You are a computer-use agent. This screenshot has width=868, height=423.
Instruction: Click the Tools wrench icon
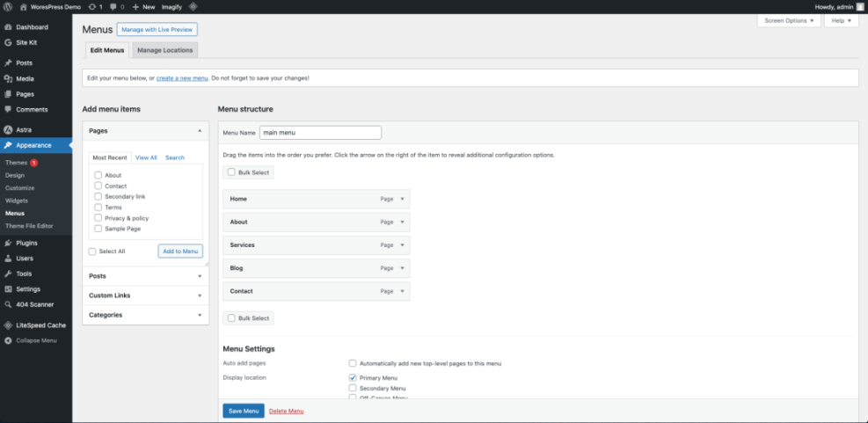(x=8, y=273)
